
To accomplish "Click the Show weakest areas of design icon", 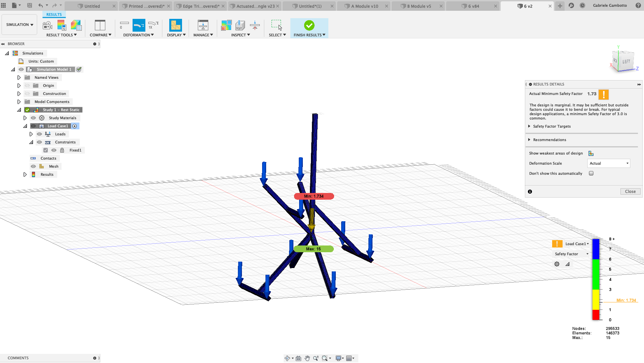I will coord(591,153).
